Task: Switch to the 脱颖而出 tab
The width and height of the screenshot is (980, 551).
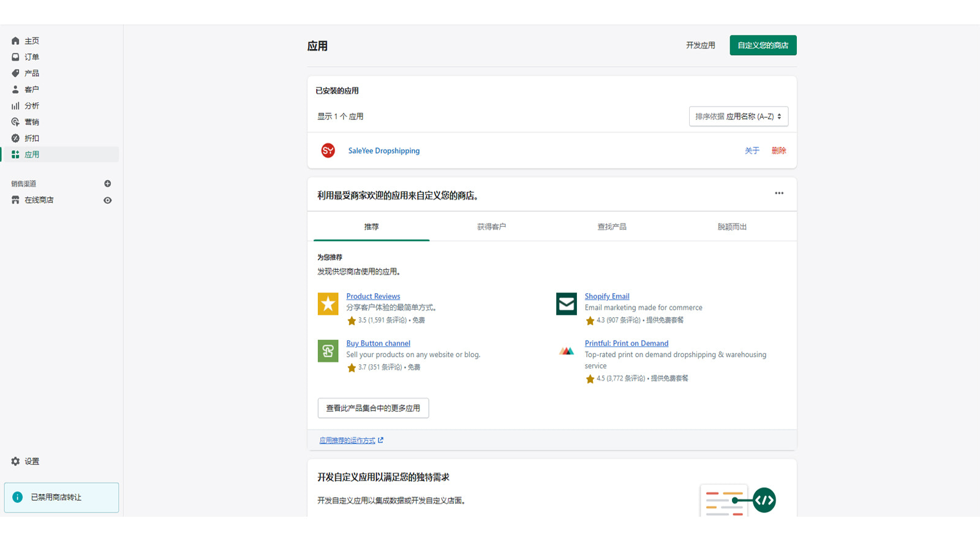Action: click(x=732, y=227)
